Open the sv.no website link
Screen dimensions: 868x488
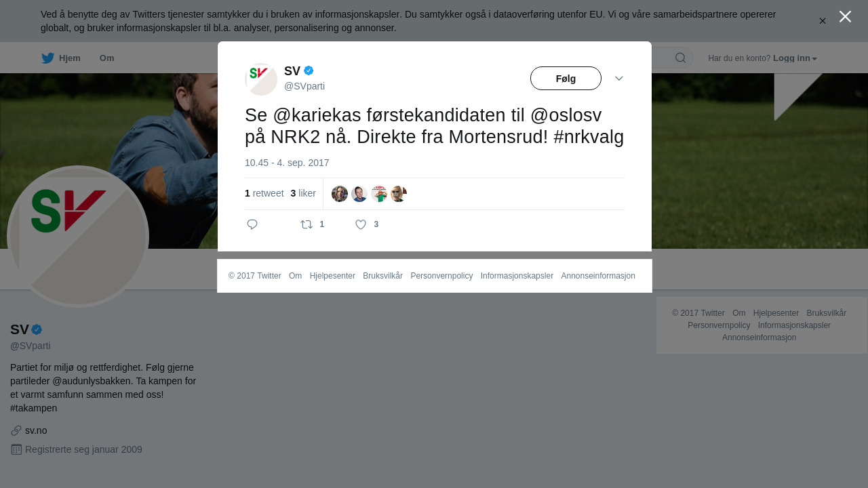[36, 430]
